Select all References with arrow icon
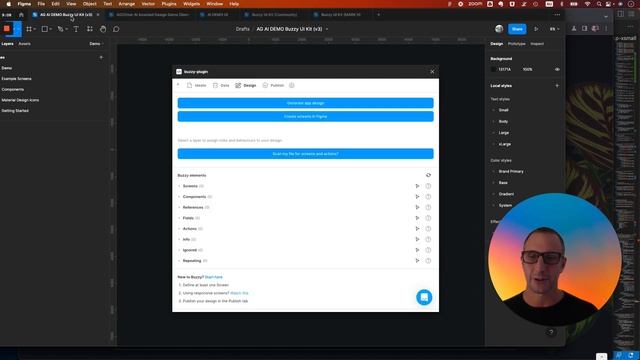 (417, 207)
